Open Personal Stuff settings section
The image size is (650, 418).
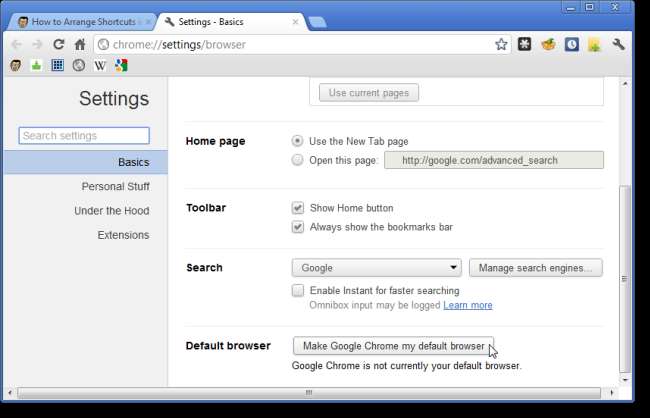116,186
